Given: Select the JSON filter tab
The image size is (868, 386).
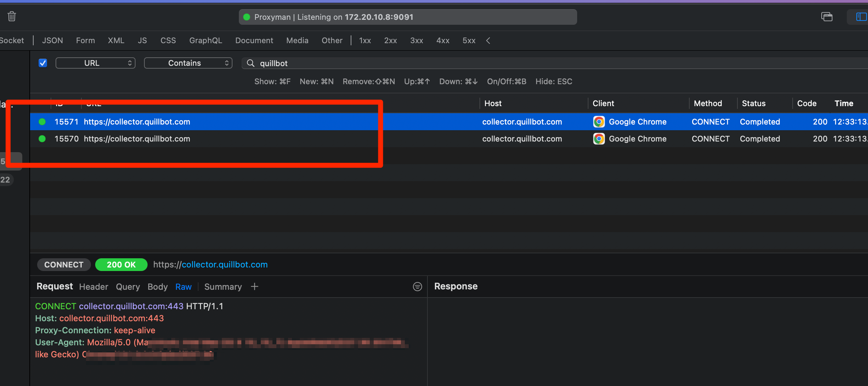Looking at the screenshot, I should [52, 41].
